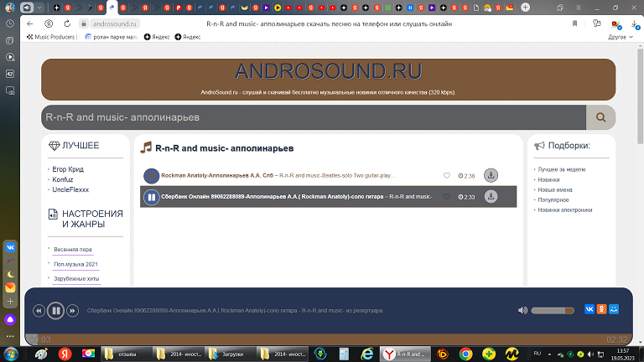644x362 pixels.
Task: Bookmark this page with bookmark icon
Action: click(574, 23)
